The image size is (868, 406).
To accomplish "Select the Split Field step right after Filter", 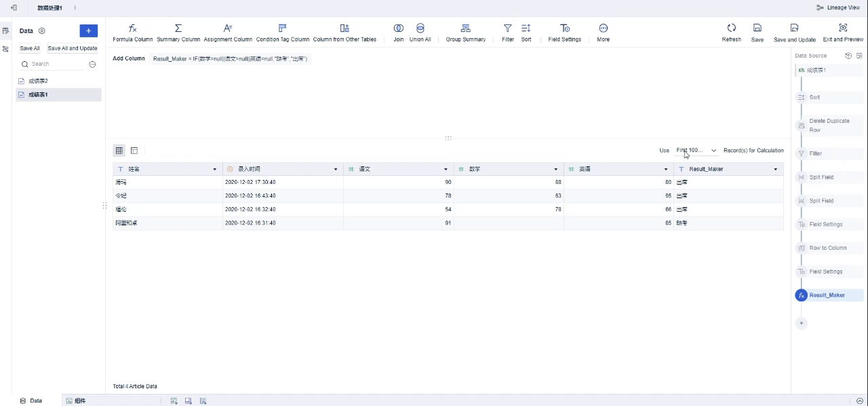I will tap(829, 177).
